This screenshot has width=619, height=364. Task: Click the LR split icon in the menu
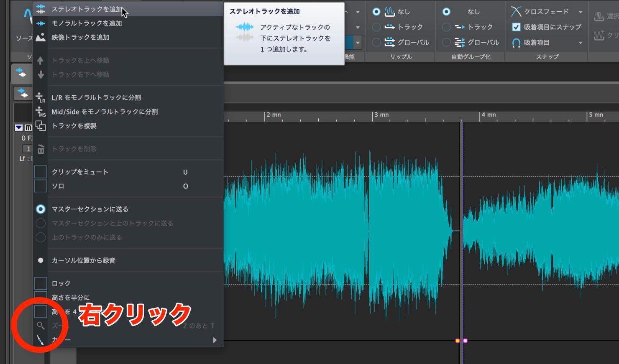coord(41,97)
